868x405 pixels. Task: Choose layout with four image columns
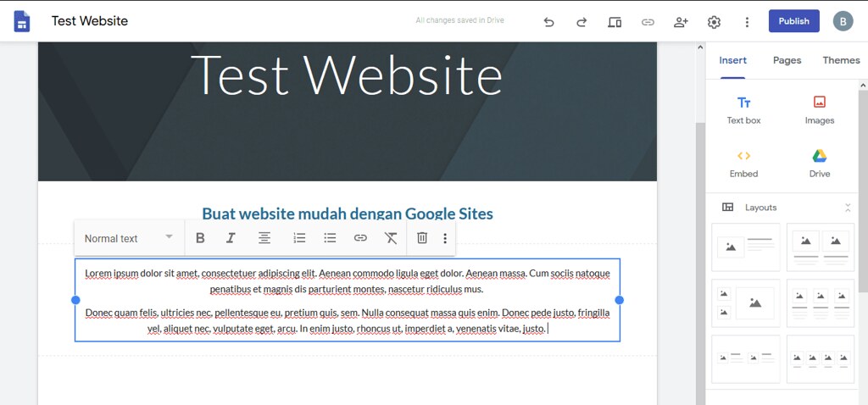[821, 359]
